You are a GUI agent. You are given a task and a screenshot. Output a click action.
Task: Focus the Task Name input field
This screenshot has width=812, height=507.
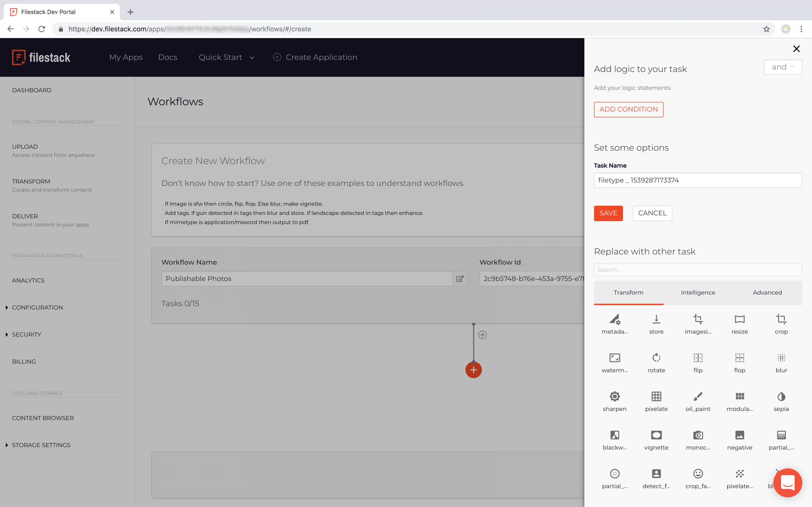click(x=698, y=180)
